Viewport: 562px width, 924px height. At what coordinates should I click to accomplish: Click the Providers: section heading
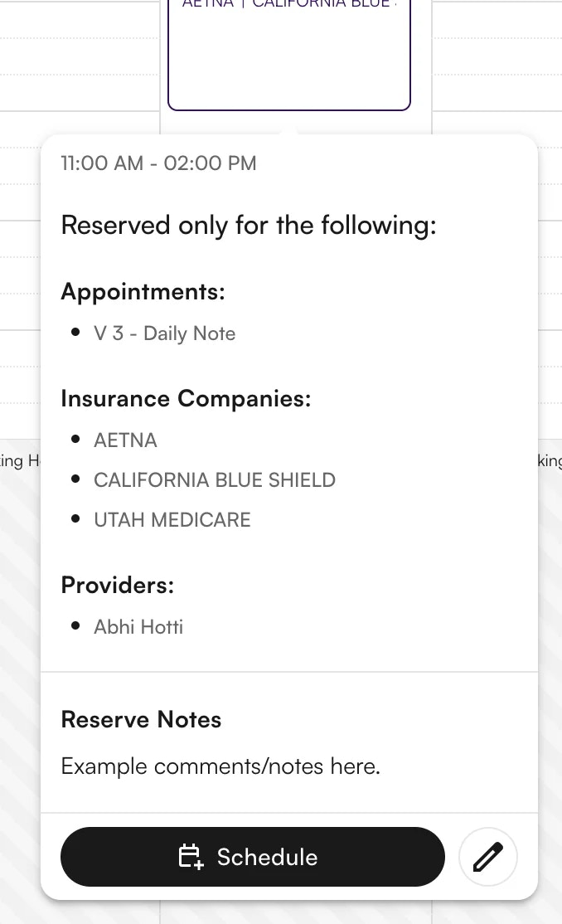pyautogui.click(x=117, y=585)
